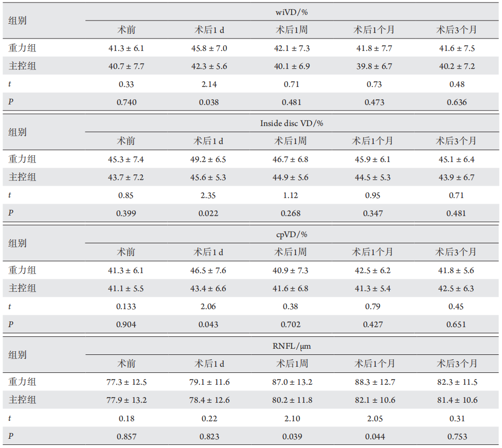The height and width of the screenshot is (448, 502).
Task: Click the P value 0.039
Action: coord(292,437)
